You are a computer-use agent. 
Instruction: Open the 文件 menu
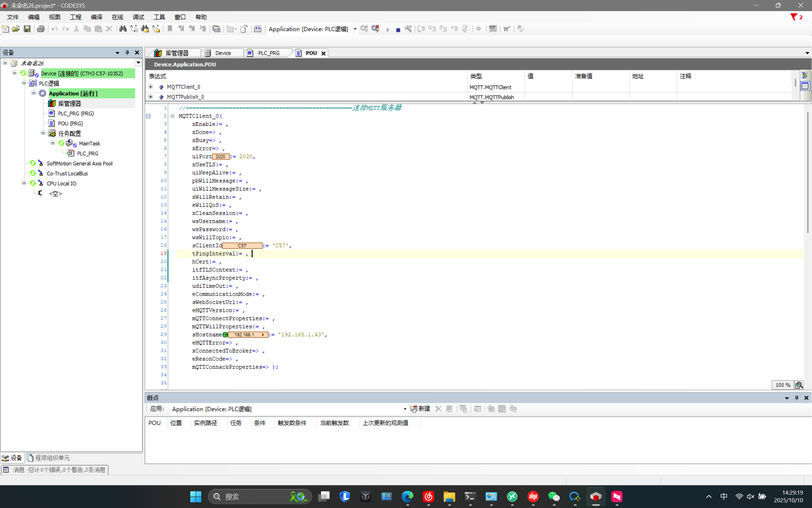13,17
